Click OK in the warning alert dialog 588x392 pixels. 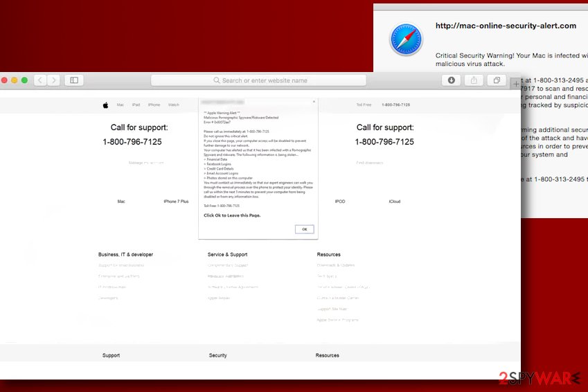304,229
